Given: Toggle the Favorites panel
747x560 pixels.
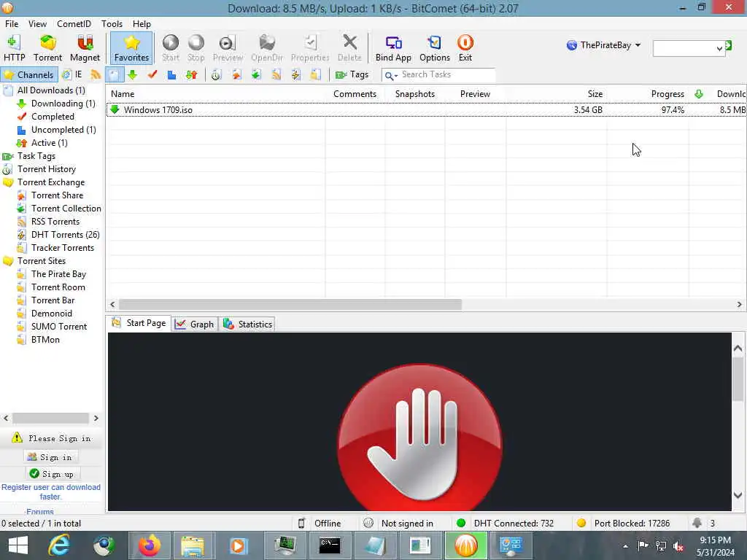Looking at the screenshot, I should point(131,48).
